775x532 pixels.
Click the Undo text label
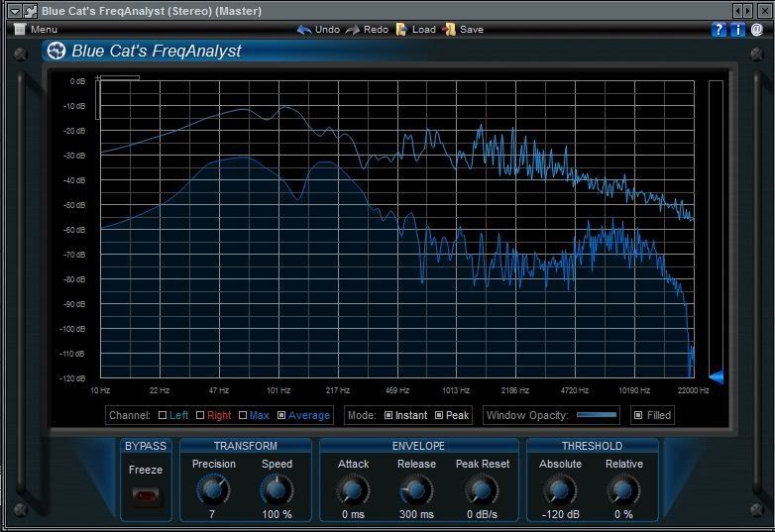point(327,30)
